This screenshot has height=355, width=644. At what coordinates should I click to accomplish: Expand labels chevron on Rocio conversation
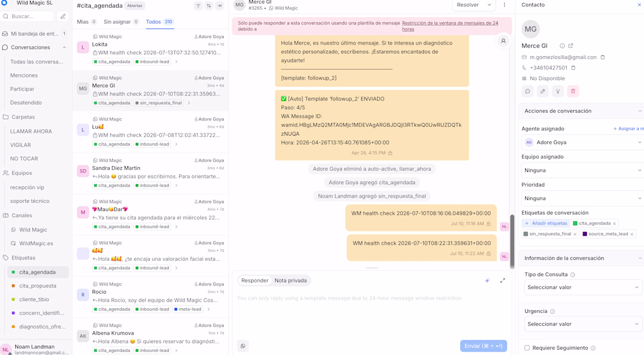pos(208,309)
